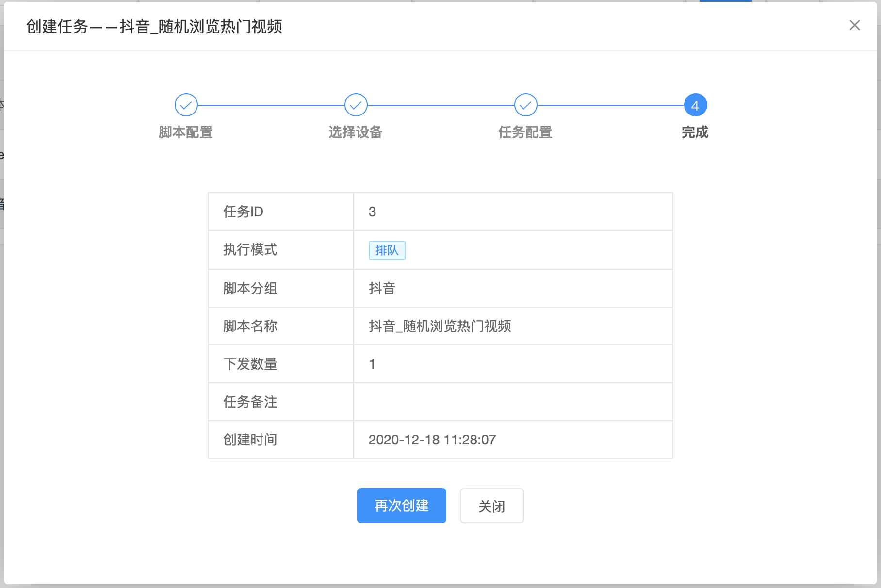Click the 再次创建 button
This screenshot has height=588, width=881.
point(401,506)
